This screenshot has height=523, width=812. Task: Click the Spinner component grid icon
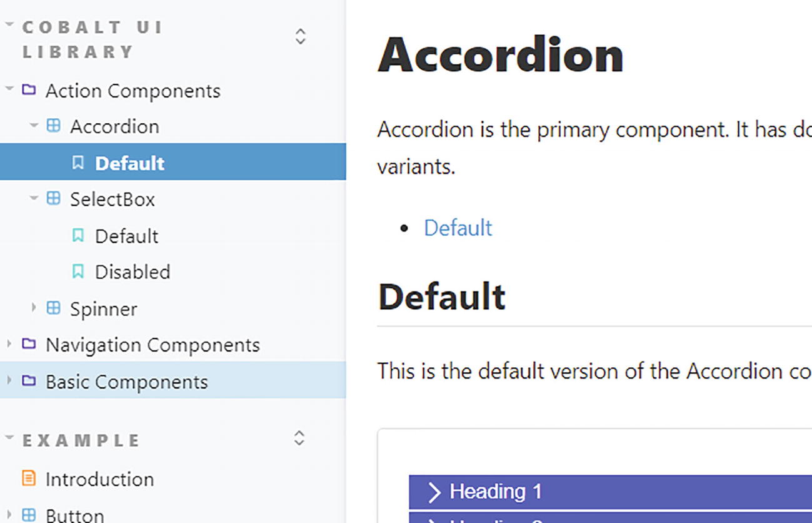[x=54, y=308]
